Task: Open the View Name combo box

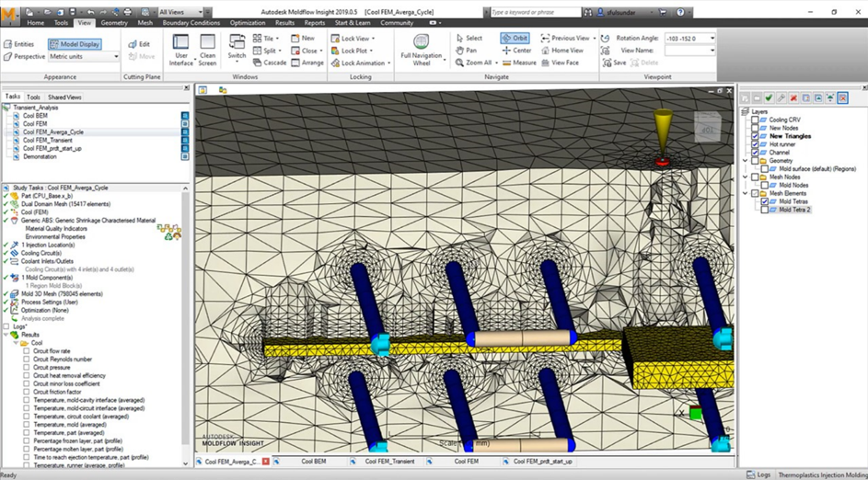Action: 689,51
